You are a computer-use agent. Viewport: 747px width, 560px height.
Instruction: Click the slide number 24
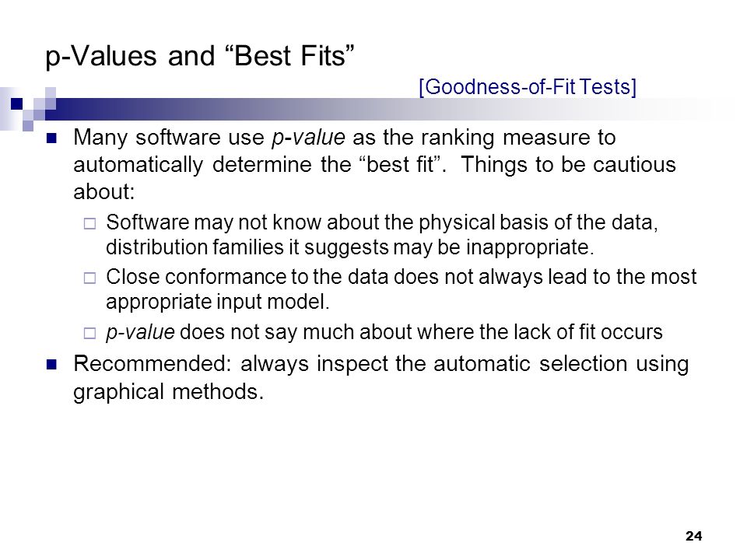point(693,536)
